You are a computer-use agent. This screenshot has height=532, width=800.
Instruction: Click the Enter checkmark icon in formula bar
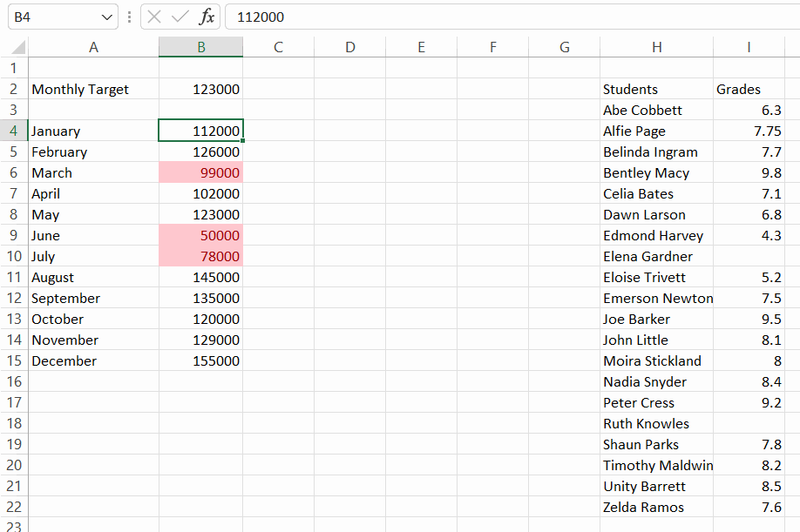(180, 17)
